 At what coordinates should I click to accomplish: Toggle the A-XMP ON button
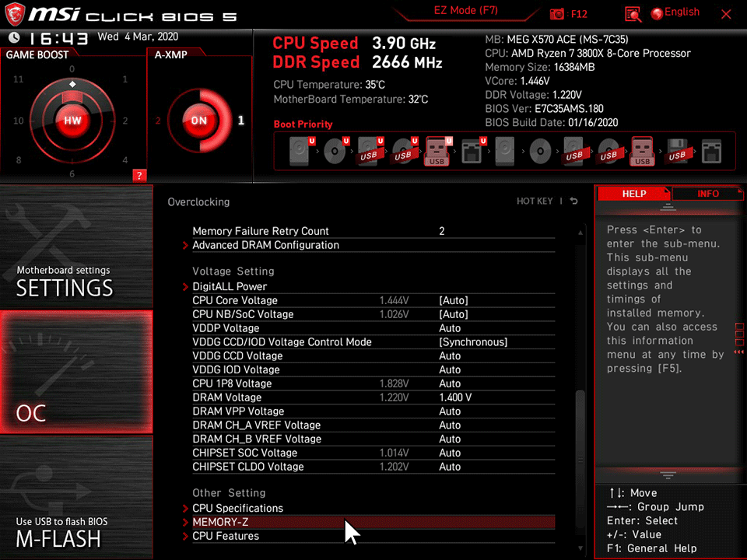[199, 121]
